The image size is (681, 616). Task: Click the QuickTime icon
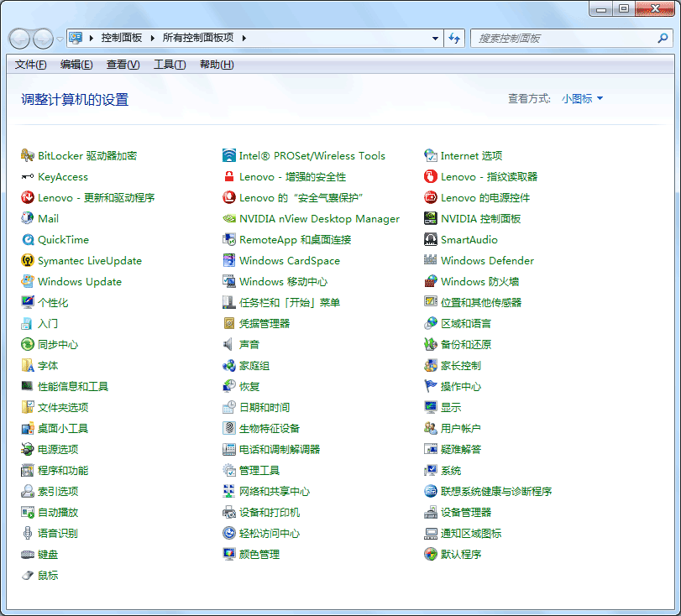point(28,240)
